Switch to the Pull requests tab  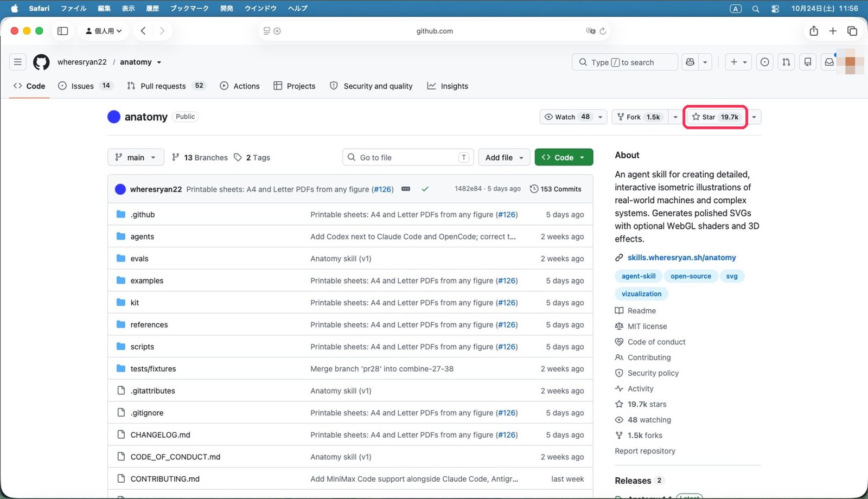coord(167,86)
